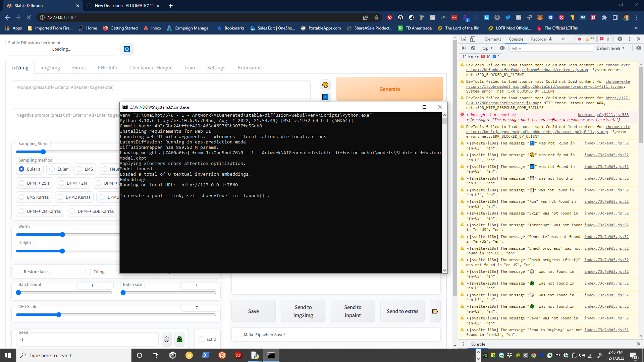Roll a random seed with the dice icon
Viewport: 644px width, 362px height.
coord(167,339)
